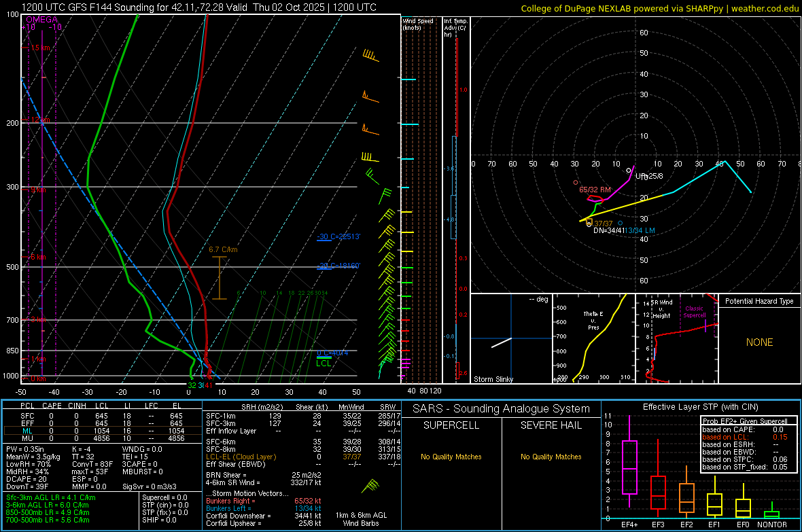Click the Eff Shear (EBWD) row
The width and height of the screenshot is (802, 532).
click(x=303, y=465)
